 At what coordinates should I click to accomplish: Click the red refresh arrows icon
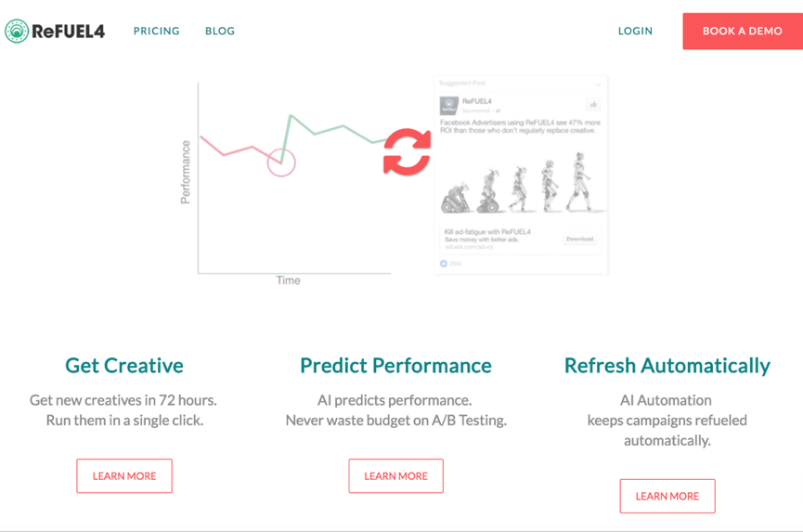(407, 152)
